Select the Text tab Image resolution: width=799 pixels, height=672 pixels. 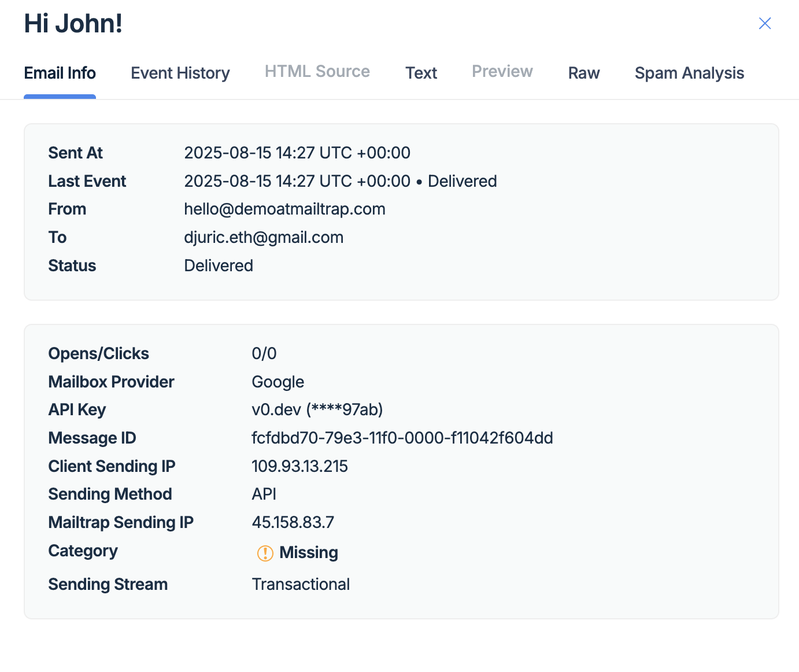pos(421,73)
